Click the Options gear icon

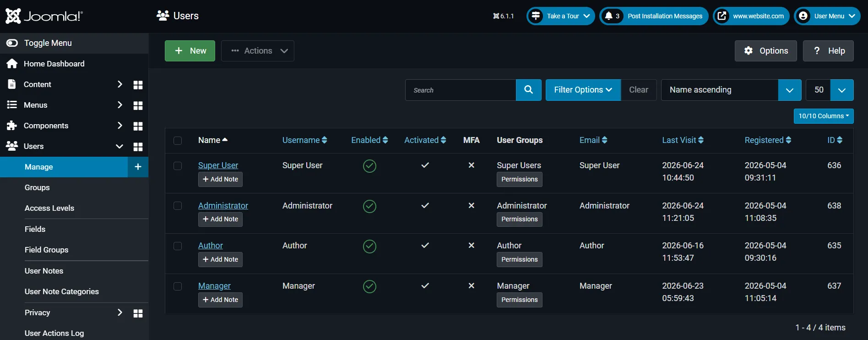[x=749, y=51]
